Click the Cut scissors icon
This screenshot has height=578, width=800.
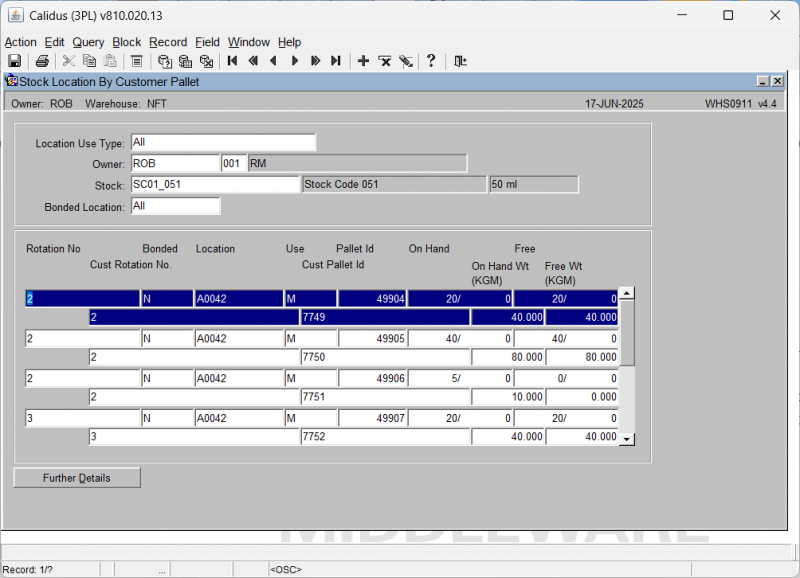tap(68, 61)
